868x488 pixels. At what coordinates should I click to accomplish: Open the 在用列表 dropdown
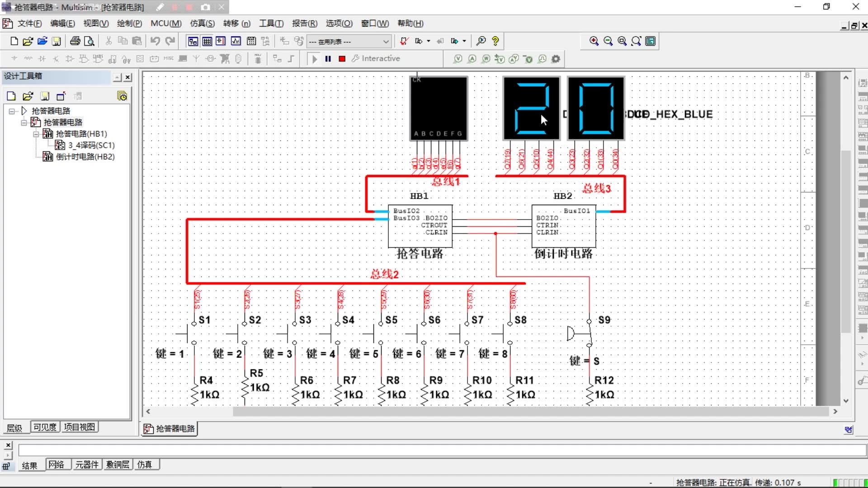tap(385, 41)
